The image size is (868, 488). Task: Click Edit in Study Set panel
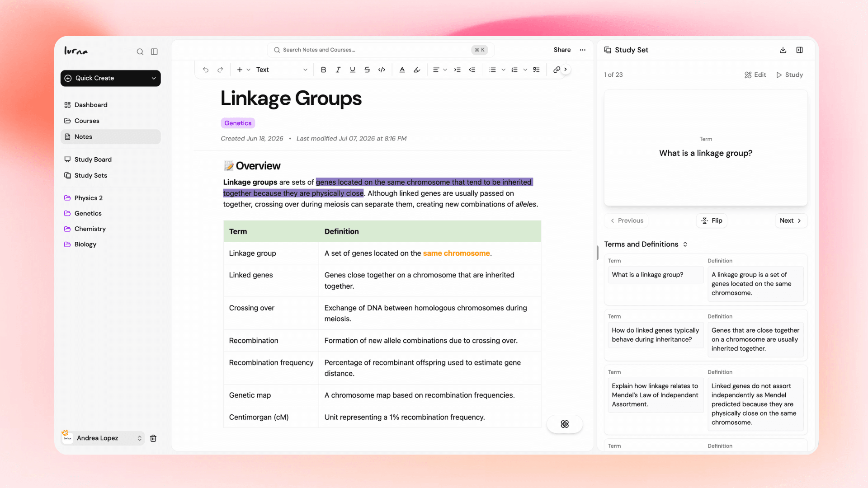pos(755,75)
